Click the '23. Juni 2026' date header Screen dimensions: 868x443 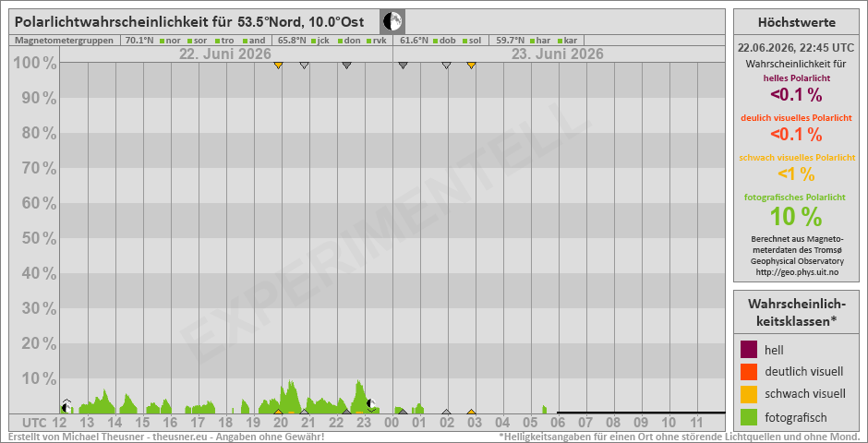coord(557,54)
